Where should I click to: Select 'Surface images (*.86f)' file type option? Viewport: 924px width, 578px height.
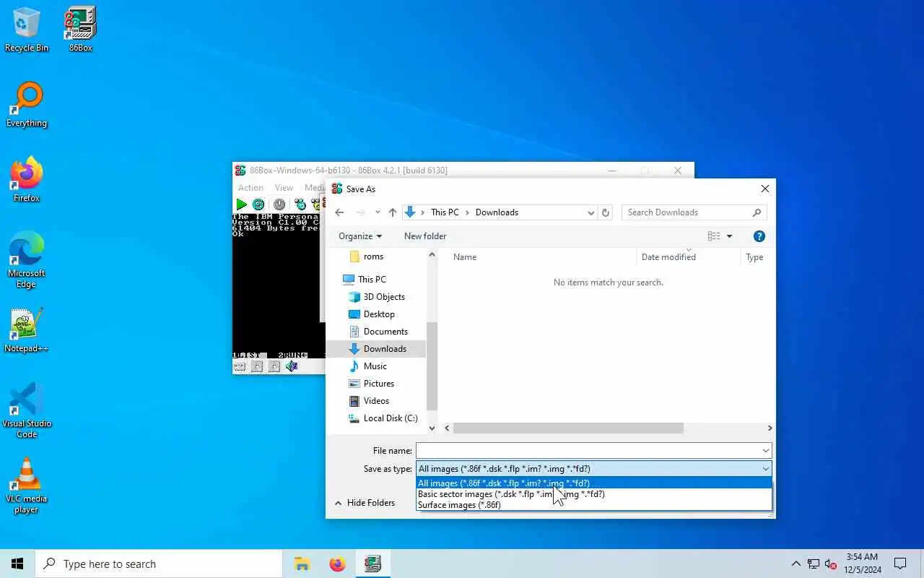click(x=593, y=505)
